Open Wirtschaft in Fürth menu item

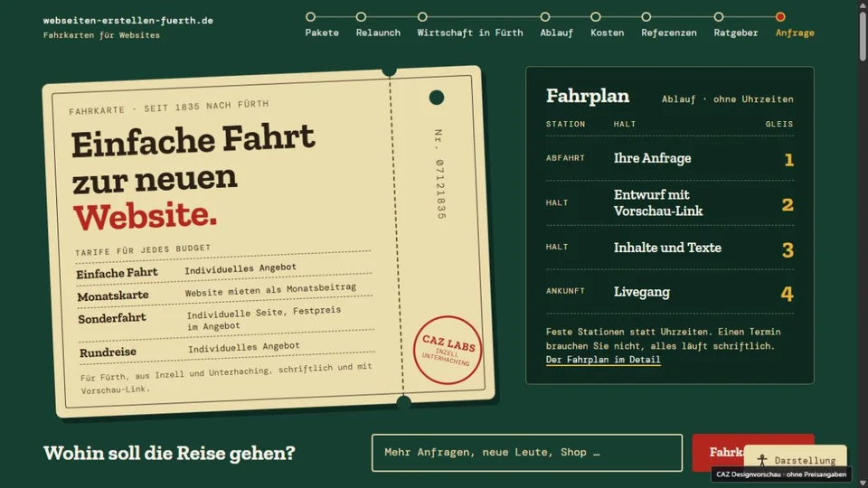pyautogui.click(x=470, y=33)
